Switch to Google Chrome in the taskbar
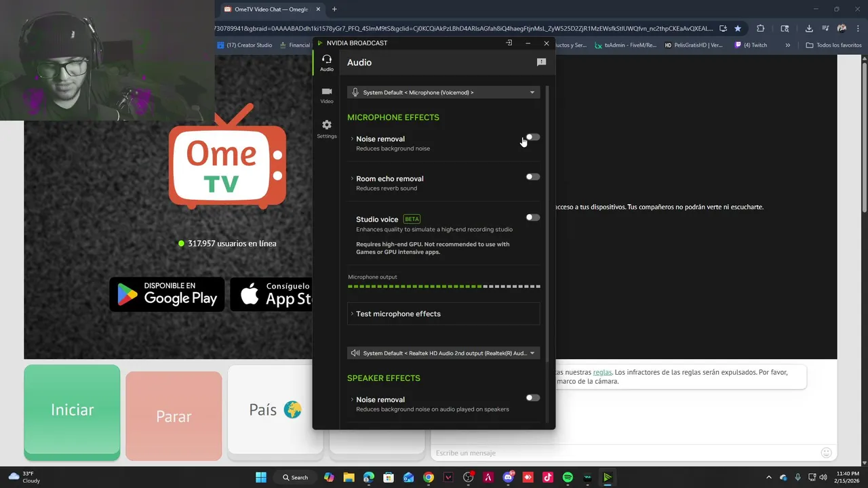The image size is (868, 488). pyautogui.click(x=429, y=477)
